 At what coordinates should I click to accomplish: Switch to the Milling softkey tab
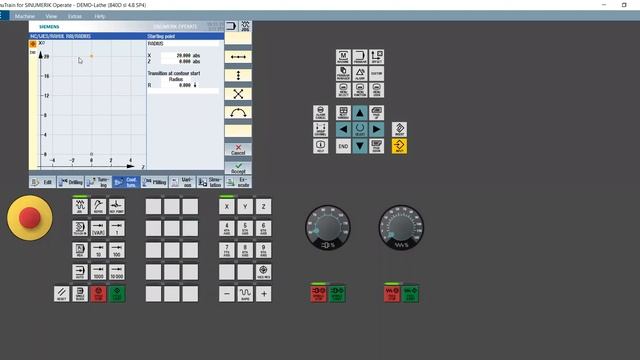[154, 182]
